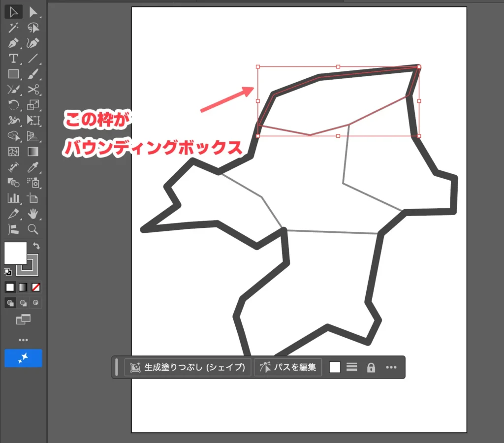
Task: Click top-right bounding box corner handle
Action: pos(419,66)
